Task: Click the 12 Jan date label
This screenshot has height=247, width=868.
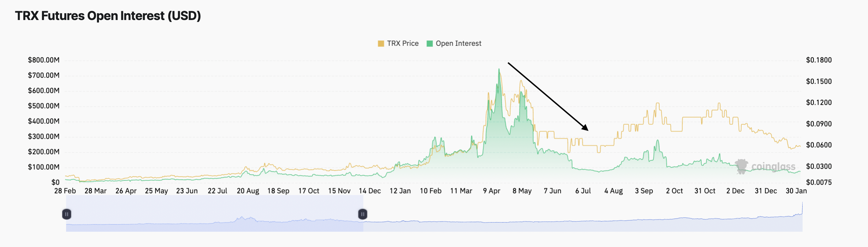Action: [x=400, y=191]
